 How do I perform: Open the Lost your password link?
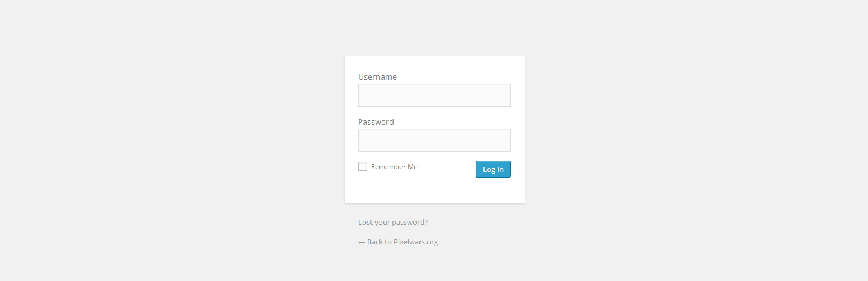coord(393,222)
